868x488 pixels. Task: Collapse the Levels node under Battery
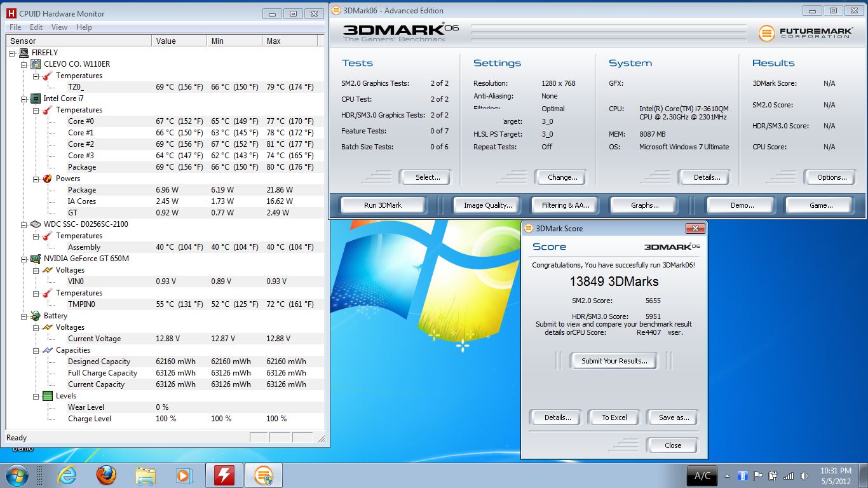[x=36, y=396]
